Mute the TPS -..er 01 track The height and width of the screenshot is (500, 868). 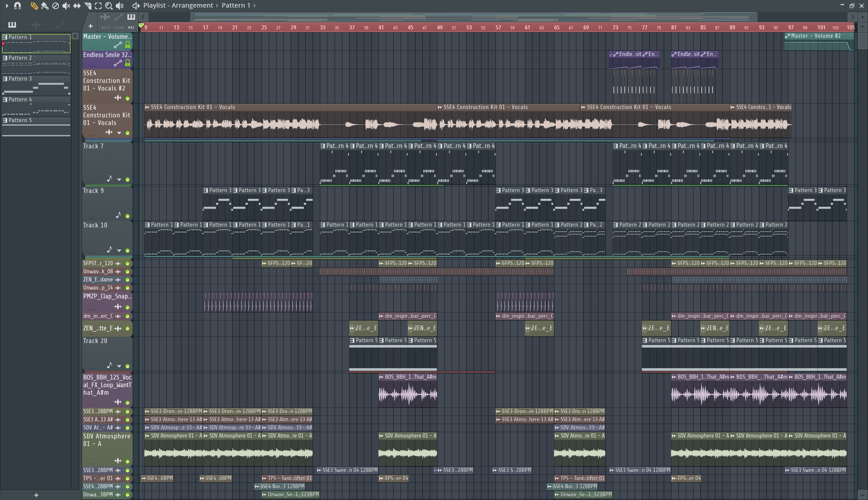click(128, 478)
